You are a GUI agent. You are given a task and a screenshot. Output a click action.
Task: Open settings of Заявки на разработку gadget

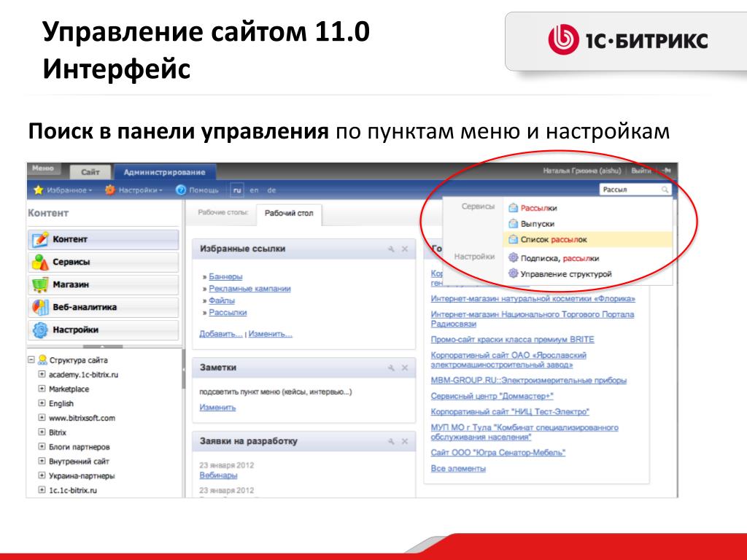point(391,441)
